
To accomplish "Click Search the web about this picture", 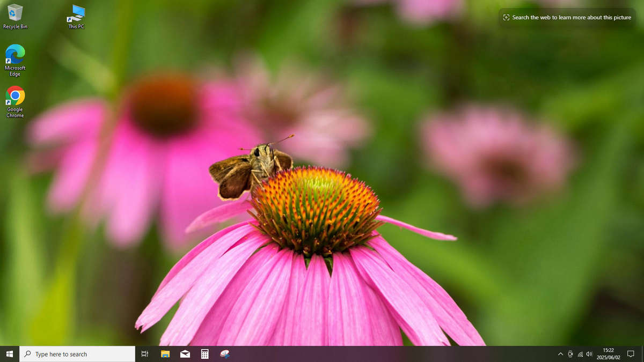I will pos(572,18).
